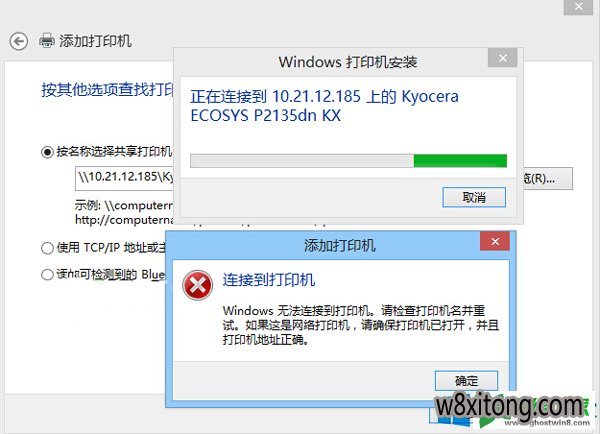Click 确定 in the error dialog
The height and width of the screenshot is (434, 600).
(466, 381)
